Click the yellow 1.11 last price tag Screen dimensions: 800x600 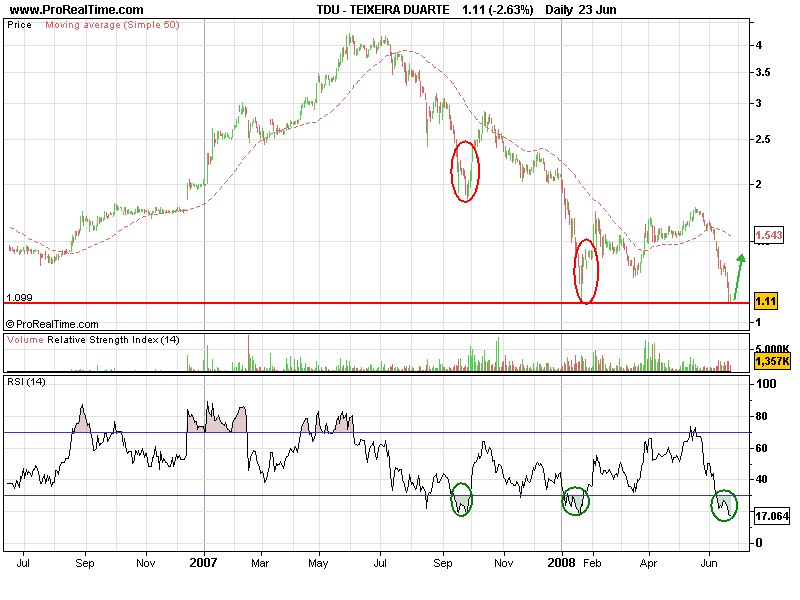point(766,301)
